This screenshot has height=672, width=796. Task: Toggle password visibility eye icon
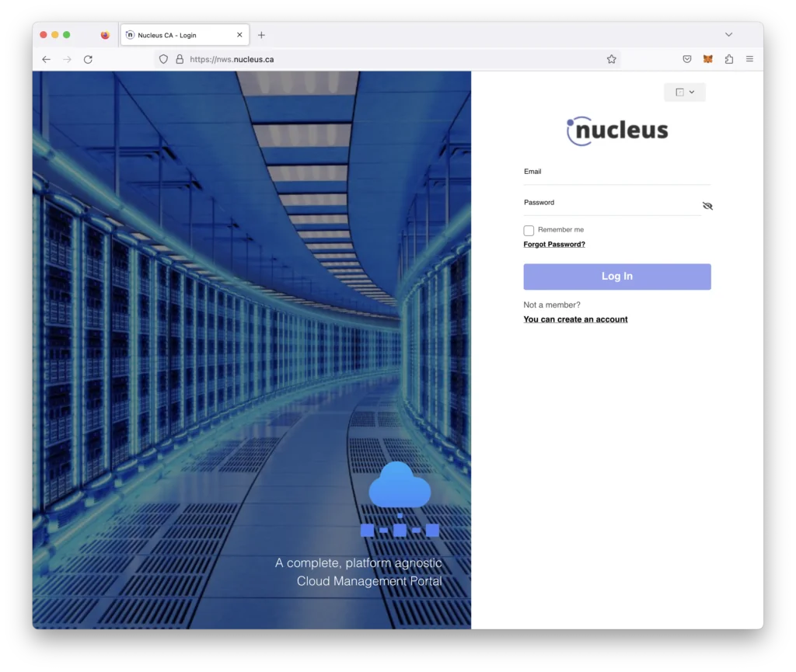[707, 205]
